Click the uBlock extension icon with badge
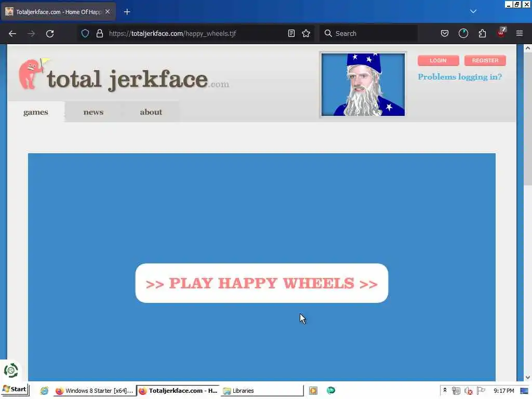 pyautogui.click(x=501, y=32)
